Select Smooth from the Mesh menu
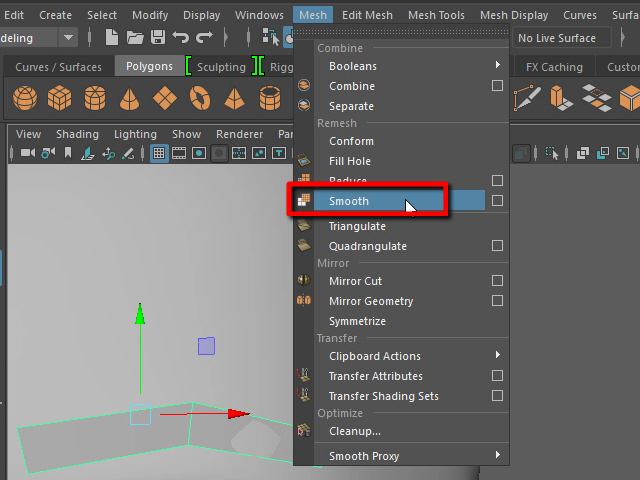Viewport: 640px width, 480px height. pyautogui.click(x=349, y=201)
